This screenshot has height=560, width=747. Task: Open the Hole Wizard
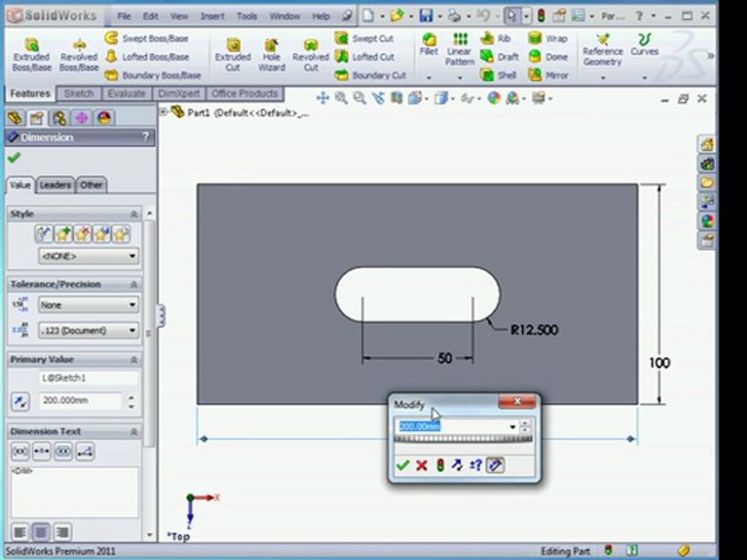(x=272, y=54)
